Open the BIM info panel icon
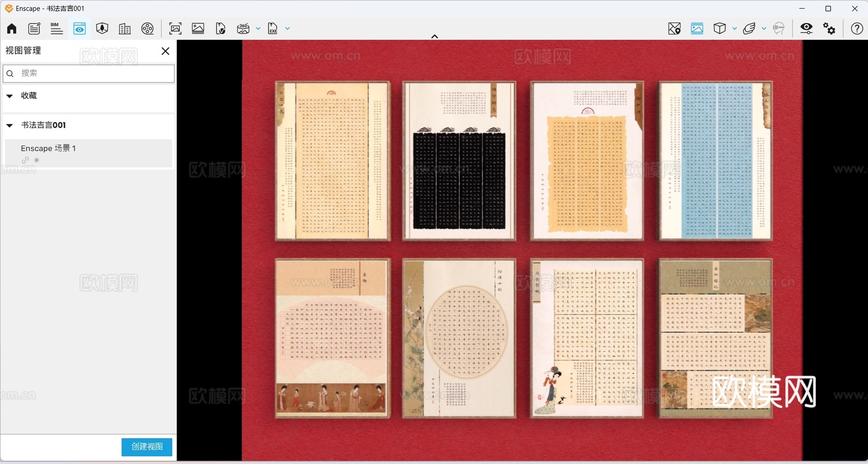The width and height of the screenshot is (868, 464). coord(56,28)
